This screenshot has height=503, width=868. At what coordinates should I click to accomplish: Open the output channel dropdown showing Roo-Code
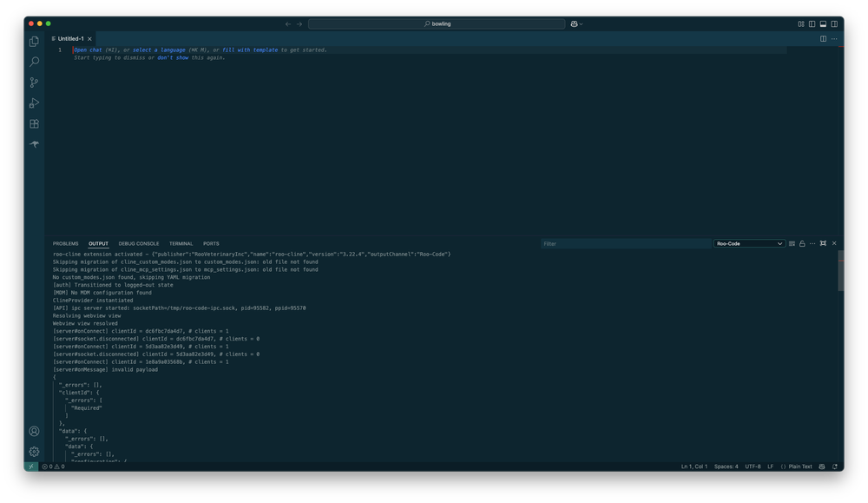pyautogui.click(x=748, y=243)
